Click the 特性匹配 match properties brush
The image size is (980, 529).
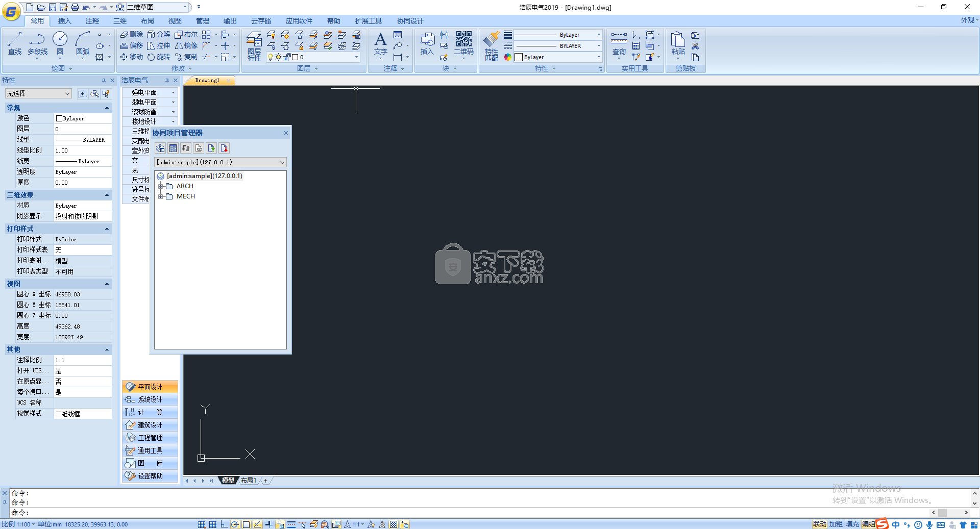point(492,46)
